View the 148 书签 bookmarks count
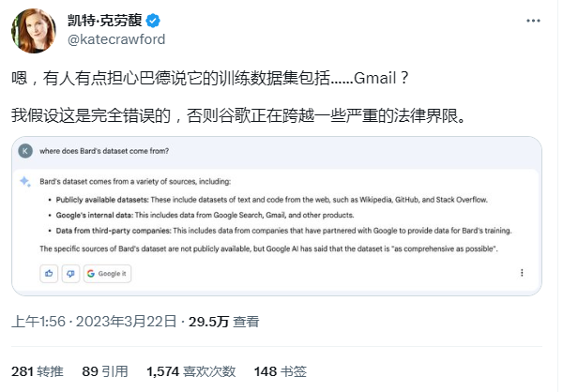 [x=279, y=371]
